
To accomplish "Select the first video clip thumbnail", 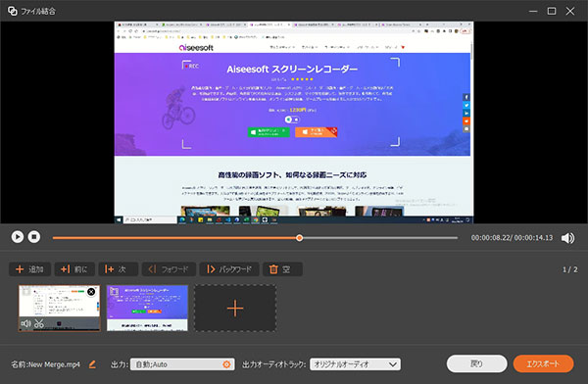I will [60, 308].
